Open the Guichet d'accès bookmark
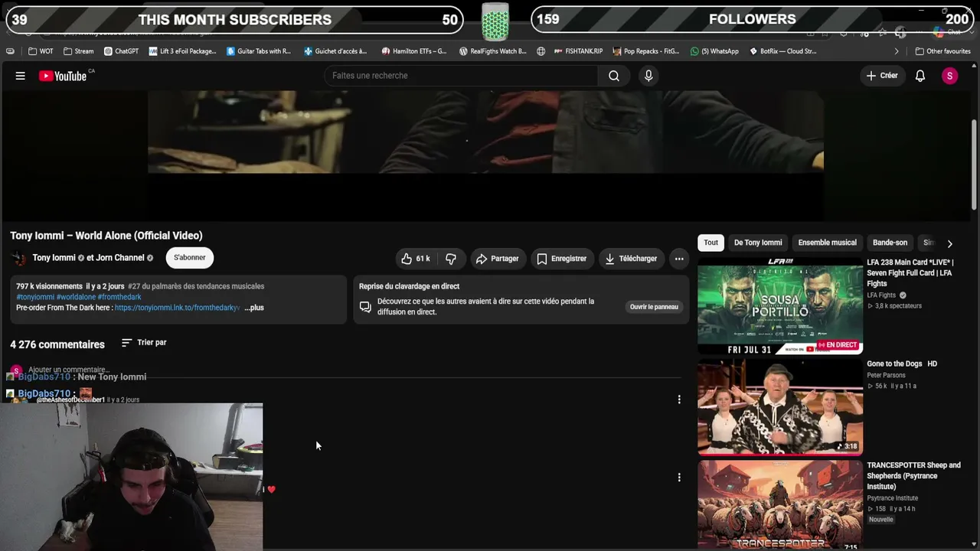The width and height of the screenshot is (980, 551). point(335,51)
